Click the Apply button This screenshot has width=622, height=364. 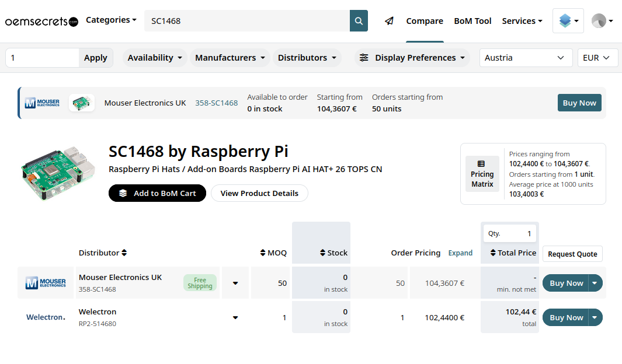pyautogui.click(x=96, y=58)
